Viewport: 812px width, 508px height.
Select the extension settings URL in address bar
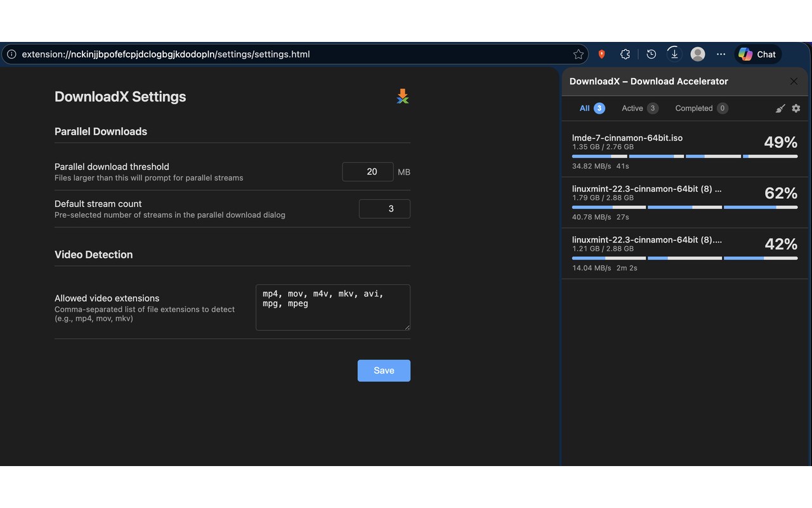(166, 54)
